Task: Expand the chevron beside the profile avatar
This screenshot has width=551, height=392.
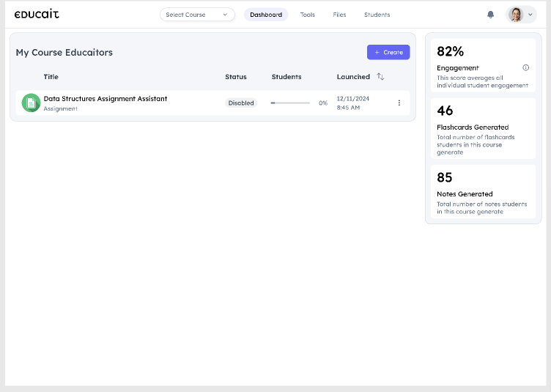Action: pyautogui.click(x=530, y=15)
